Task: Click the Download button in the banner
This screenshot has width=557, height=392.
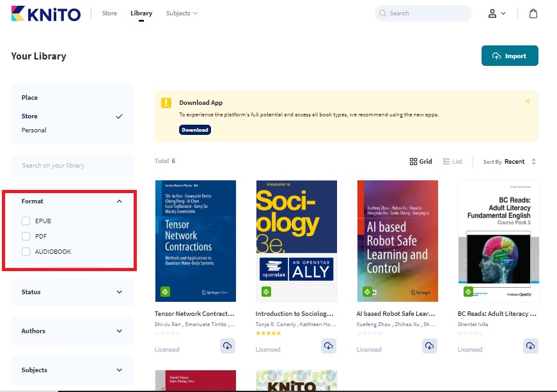Action: point(194,130)
